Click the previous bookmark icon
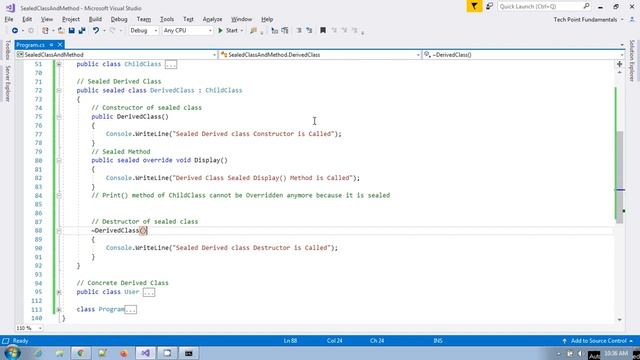 click(334, 31)
